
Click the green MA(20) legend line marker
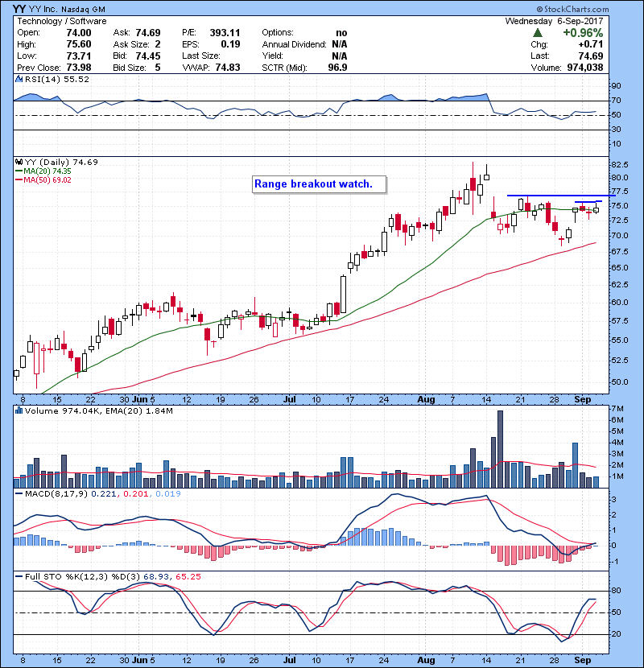(x=19, y=171)
